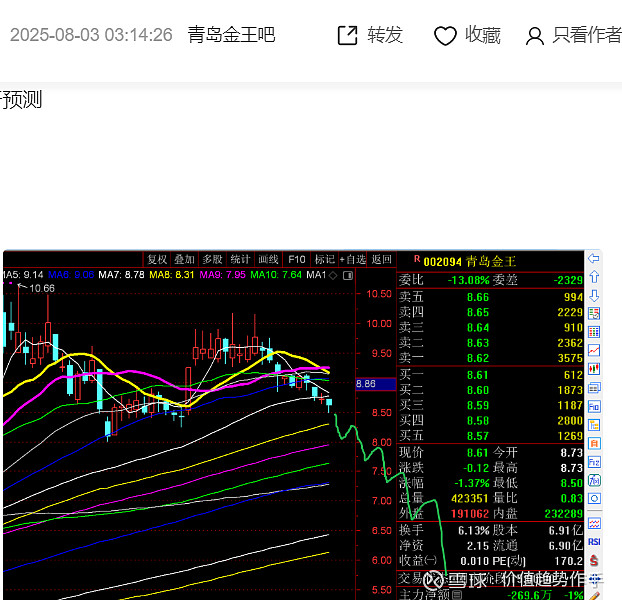Click the 买四 8.58 order row
Screen dimensions: 622x600
tap(491, 421)
